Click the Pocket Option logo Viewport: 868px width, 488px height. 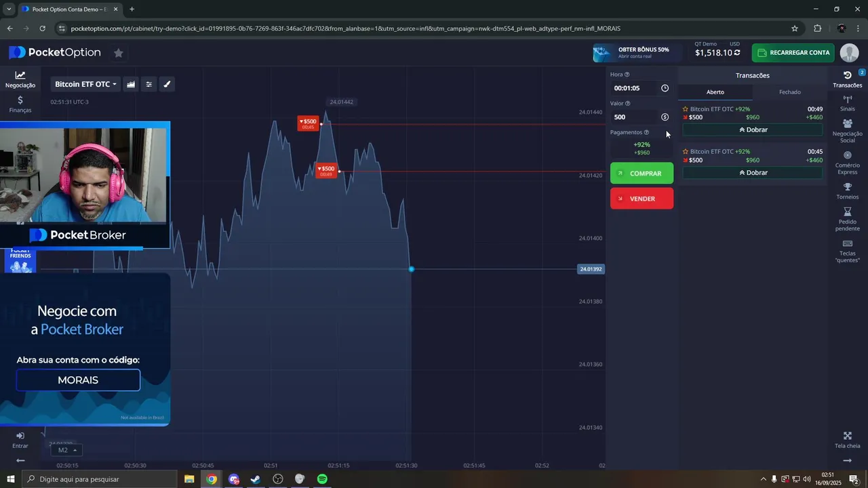click(54, 53)
